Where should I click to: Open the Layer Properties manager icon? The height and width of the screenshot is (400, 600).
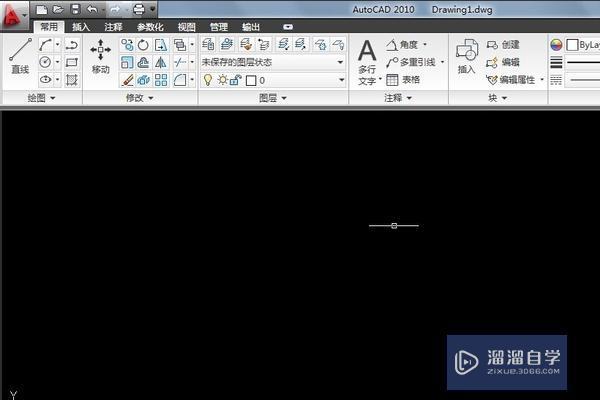pyautogui.click(x=208, y=44)
